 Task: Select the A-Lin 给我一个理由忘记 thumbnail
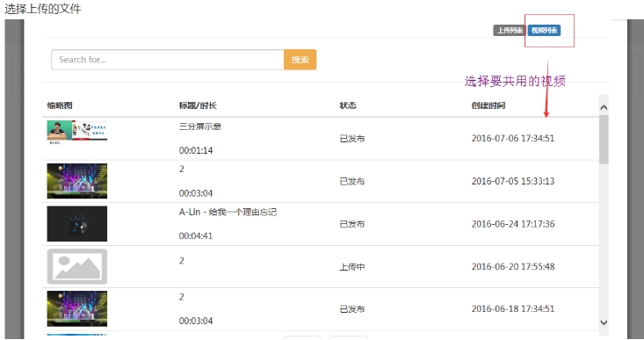77,224
